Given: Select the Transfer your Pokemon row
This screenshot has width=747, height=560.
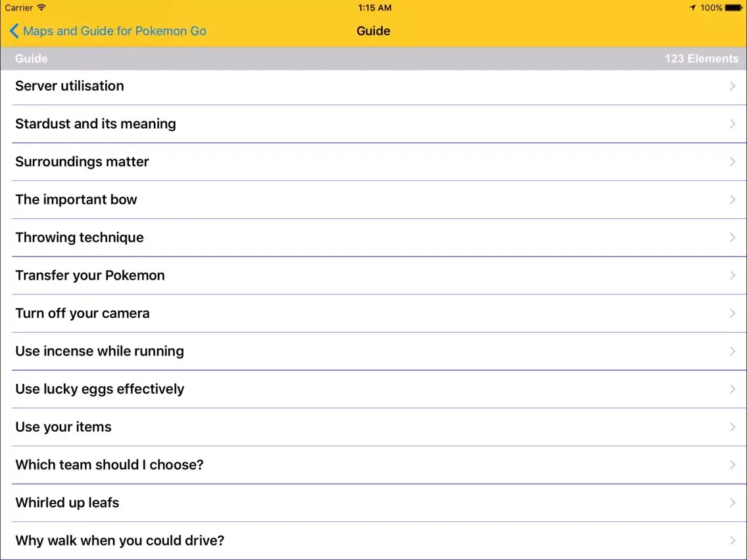Looking at the screenshot, I should click(90, 275).
